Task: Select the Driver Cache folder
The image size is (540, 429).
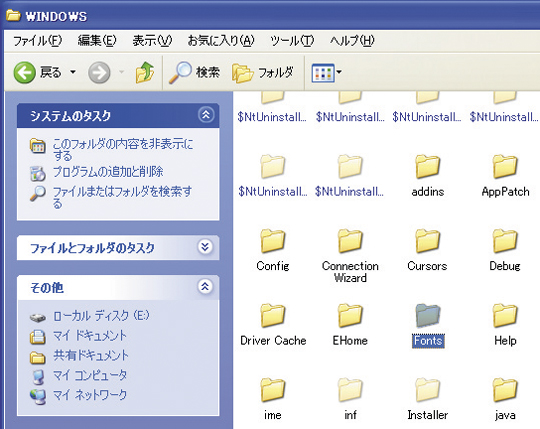Action: 273,325
